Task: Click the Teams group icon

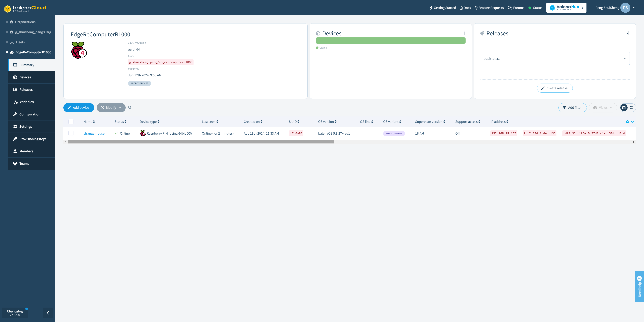Action: 15,163
